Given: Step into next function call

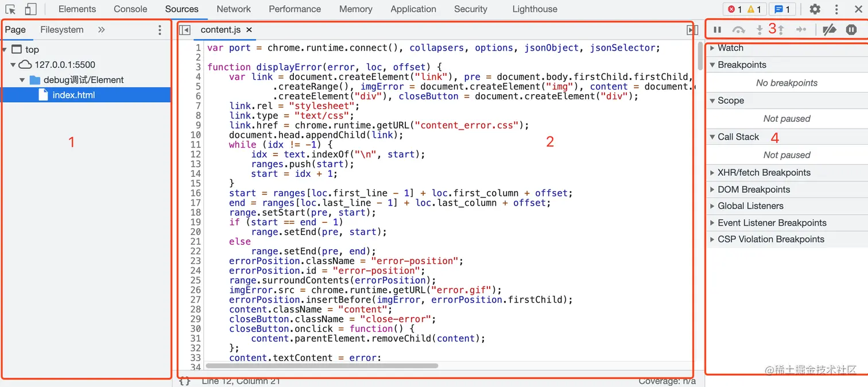Looking at the screenshot, I should point(759,30).
